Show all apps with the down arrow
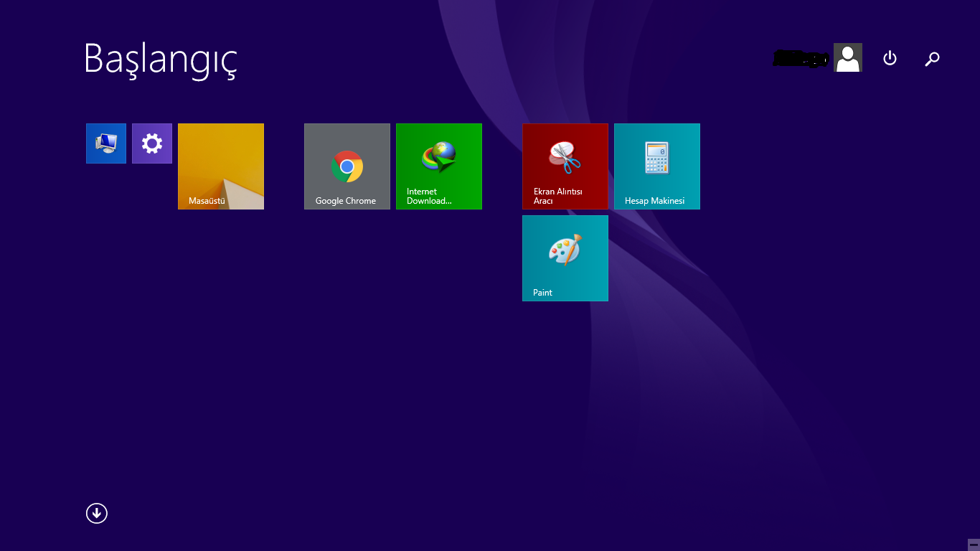The height and width of the screenshot is (551, 980). [97, 513]
